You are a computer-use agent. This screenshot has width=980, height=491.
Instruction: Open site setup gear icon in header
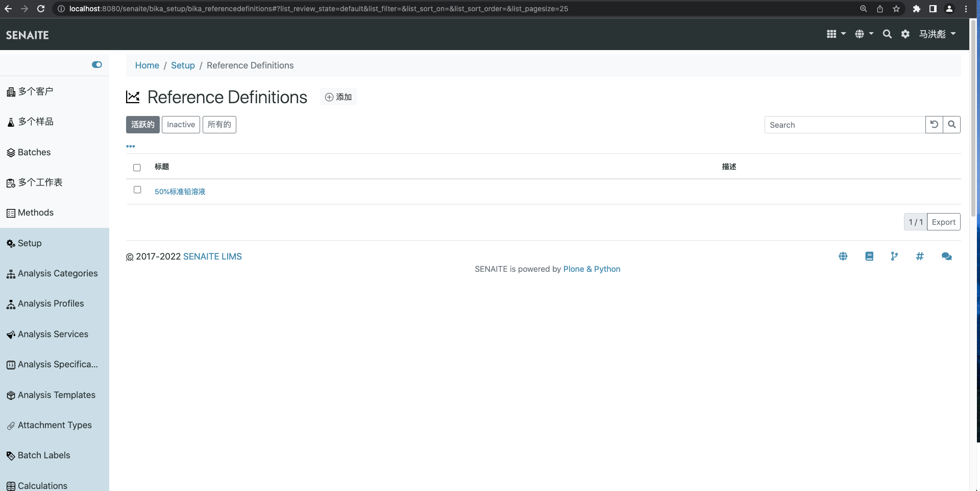pos(905,34)
